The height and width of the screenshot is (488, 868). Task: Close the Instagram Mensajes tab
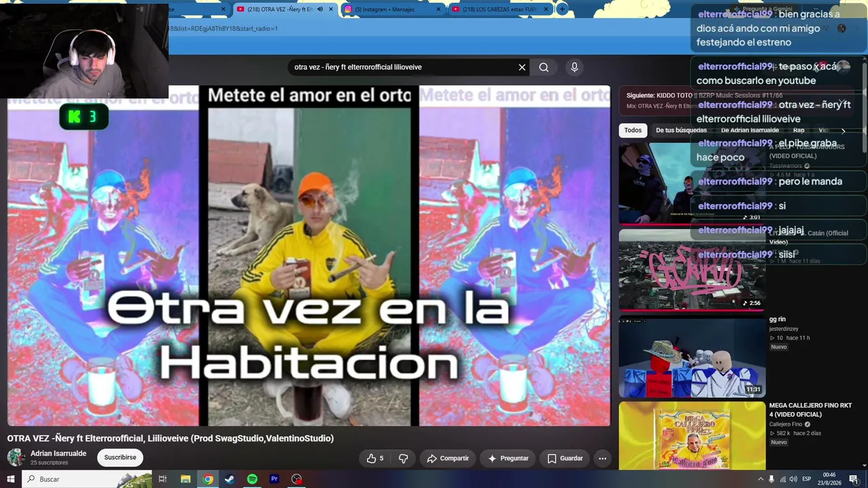439,9
